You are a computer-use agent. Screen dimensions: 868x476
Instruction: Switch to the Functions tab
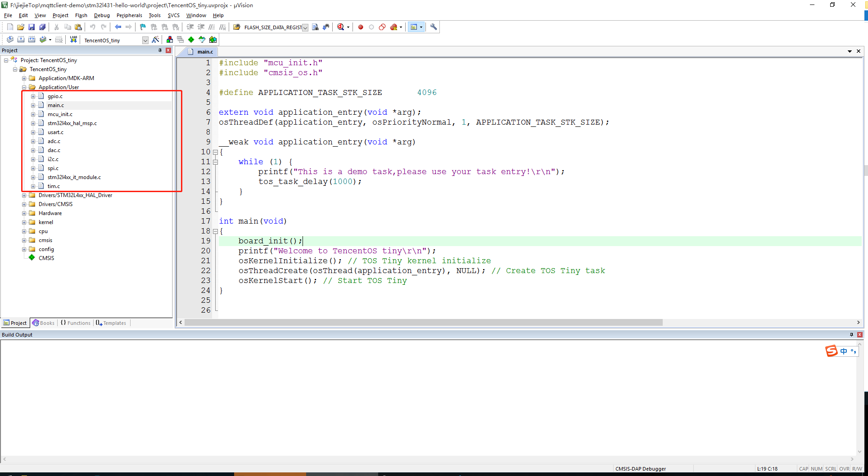click(x=76, y=323)
